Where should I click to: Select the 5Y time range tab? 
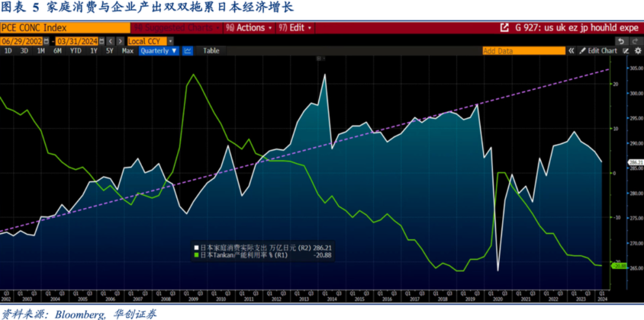[x=110, y=51]
